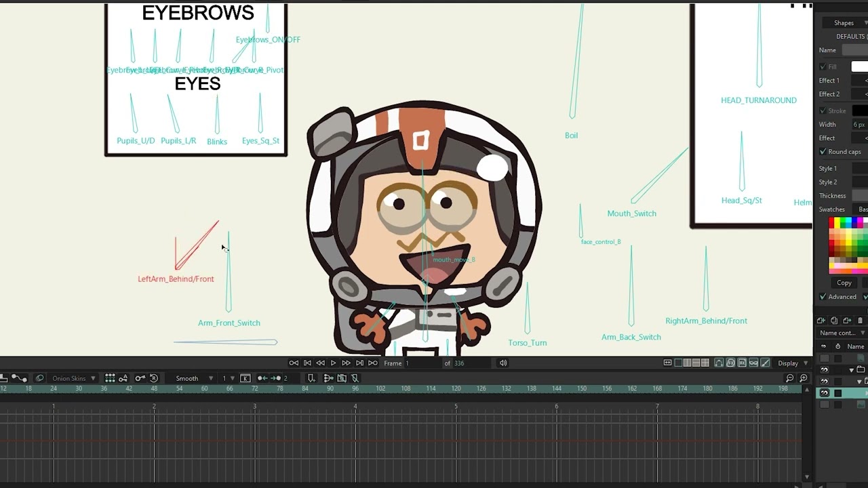Toggle the Advanced checkbox

[823, 297]
